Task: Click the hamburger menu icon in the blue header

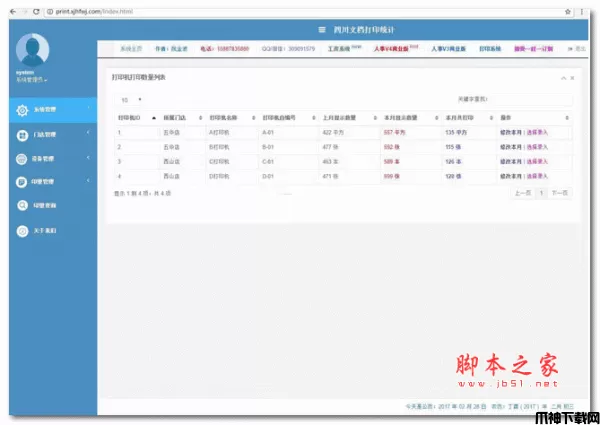Action: (322, 30)
